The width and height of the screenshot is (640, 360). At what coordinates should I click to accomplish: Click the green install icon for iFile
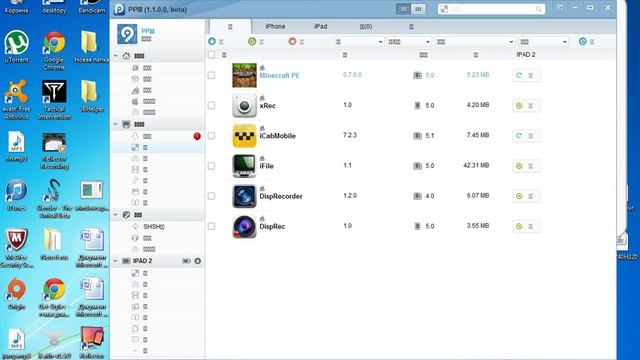(519, 166)
